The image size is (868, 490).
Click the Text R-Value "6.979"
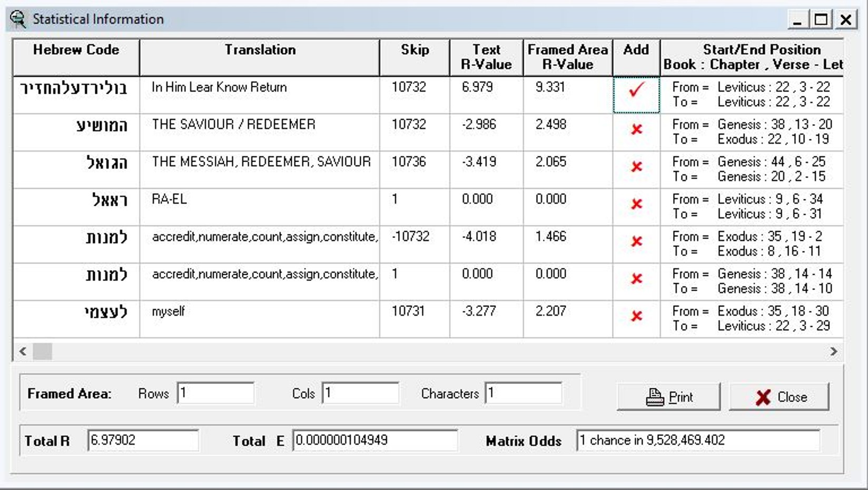point(477,87)
